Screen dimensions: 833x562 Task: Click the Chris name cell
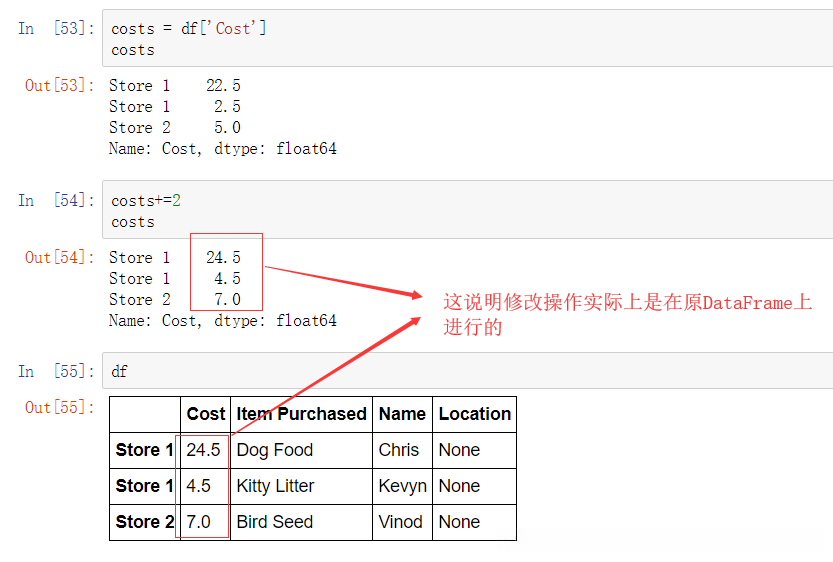click(x=402, y=450)
